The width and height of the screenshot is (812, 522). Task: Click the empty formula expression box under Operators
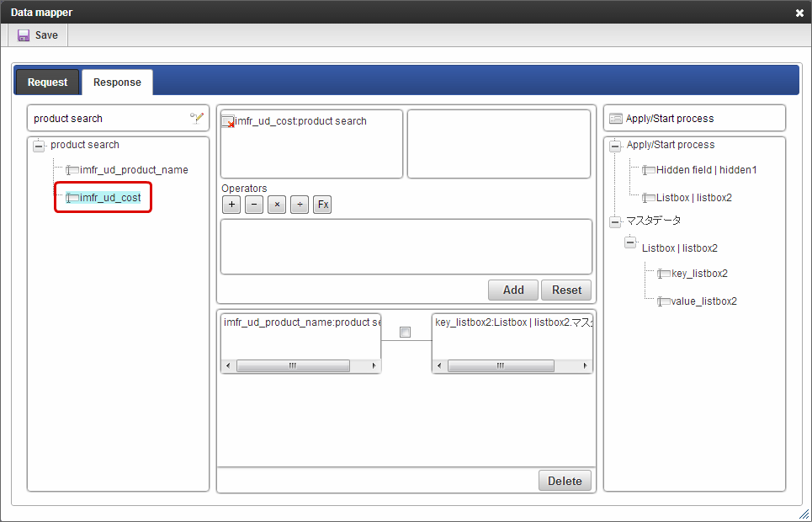coord(406,247)
